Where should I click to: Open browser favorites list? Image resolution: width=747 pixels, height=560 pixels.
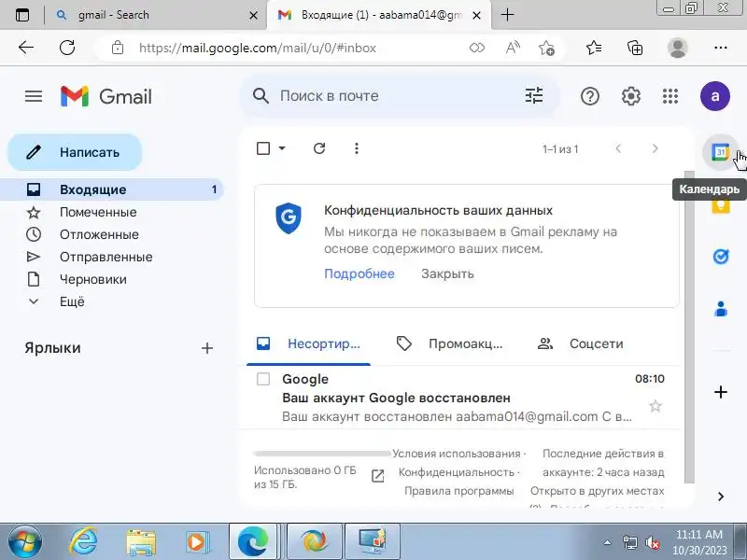[594, 48]
